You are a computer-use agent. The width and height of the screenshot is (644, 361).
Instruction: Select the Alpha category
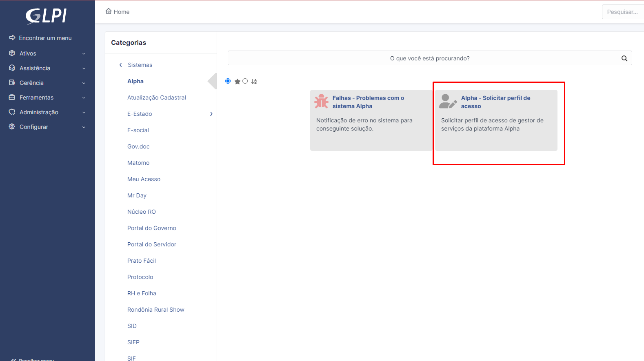coord(135,81)
